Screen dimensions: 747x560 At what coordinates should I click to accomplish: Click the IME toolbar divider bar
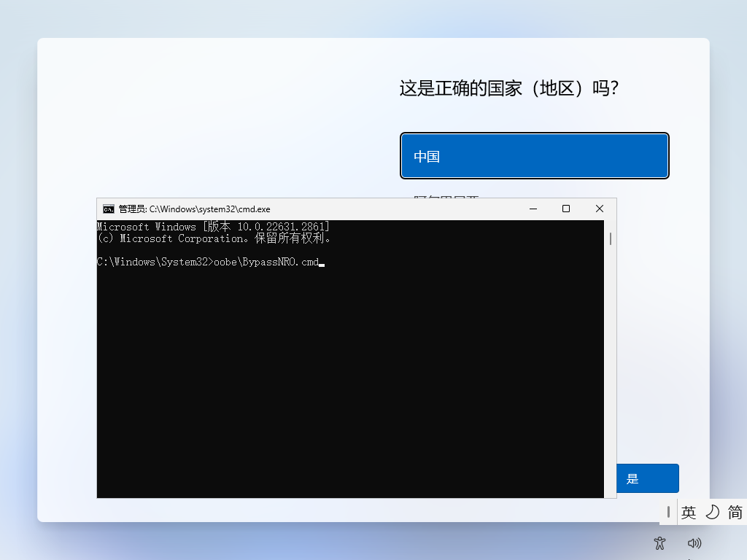(668, 513)
